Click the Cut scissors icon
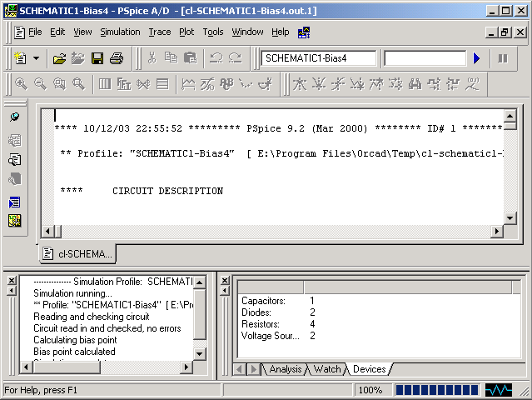The width and height of the screenshot is (532, 400). pos(152,58)
